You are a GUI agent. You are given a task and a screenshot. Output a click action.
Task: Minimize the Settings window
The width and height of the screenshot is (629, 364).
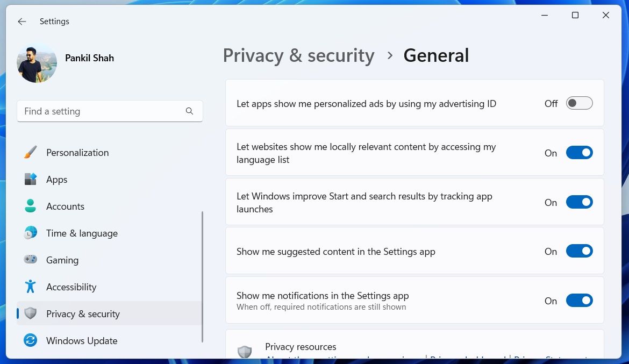545,15
